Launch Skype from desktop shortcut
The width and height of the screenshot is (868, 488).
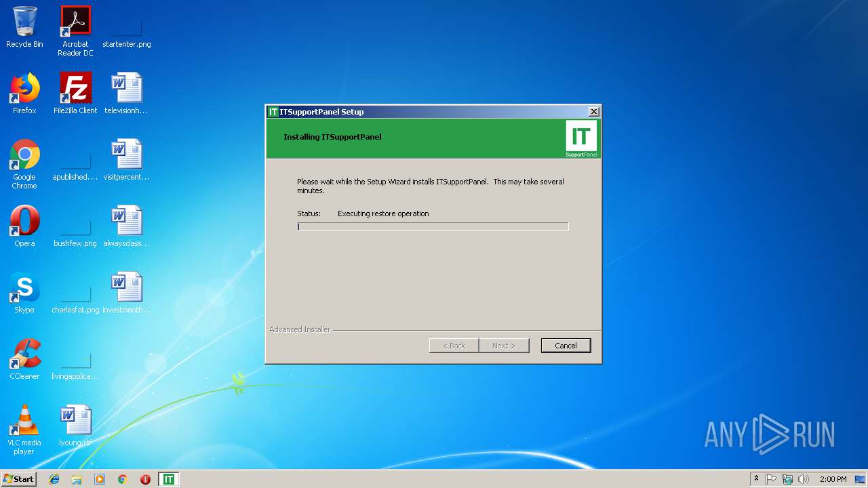(x=24, y=293)
